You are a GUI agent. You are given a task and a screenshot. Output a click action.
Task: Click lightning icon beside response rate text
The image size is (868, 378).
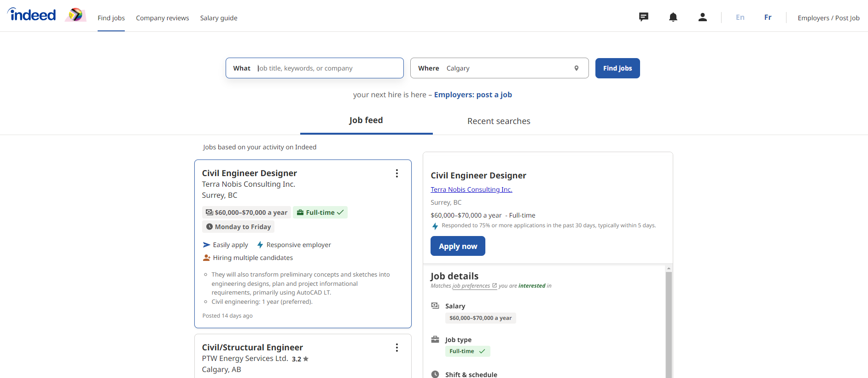pyautogui.click(x=435, y=226)
